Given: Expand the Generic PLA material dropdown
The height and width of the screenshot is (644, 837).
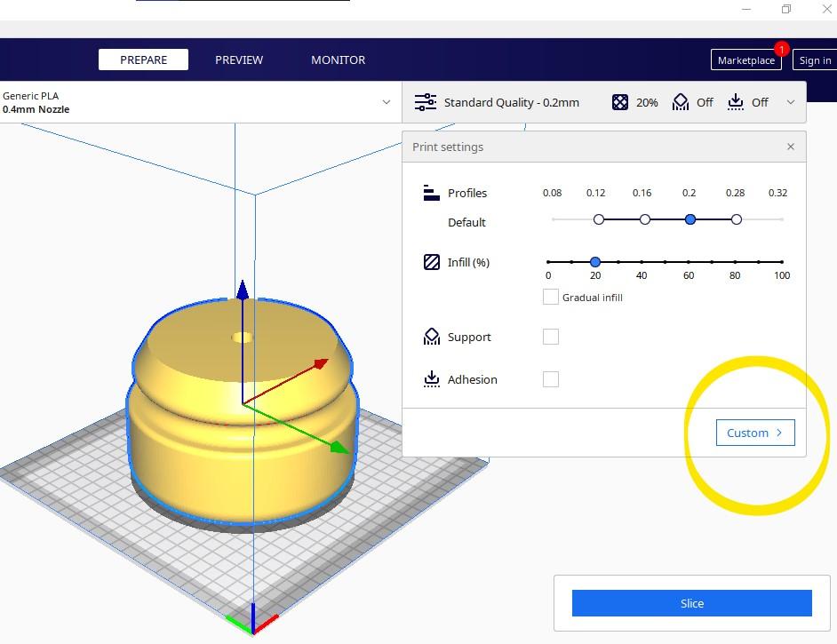Looking at the screenshot, I should click(x=386, y=102).
